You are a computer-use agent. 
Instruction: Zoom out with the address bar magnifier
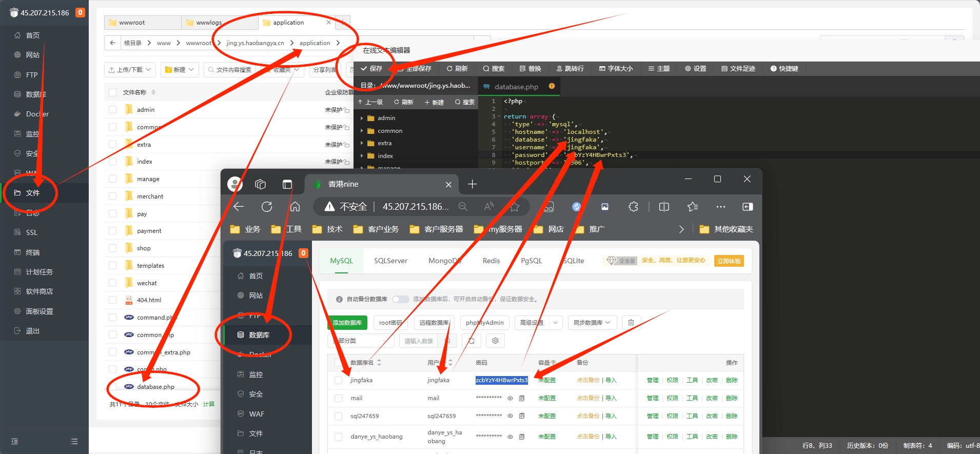(x=463, y=207)
